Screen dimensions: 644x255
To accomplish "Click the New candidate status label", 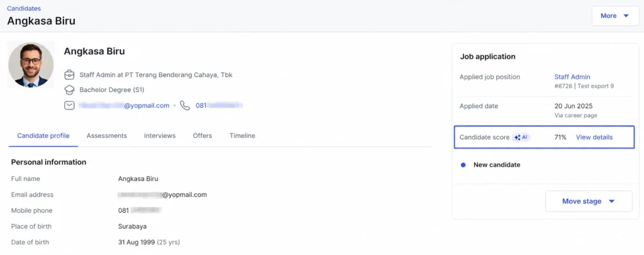I will pyautogui.click(x=497, y=165).
